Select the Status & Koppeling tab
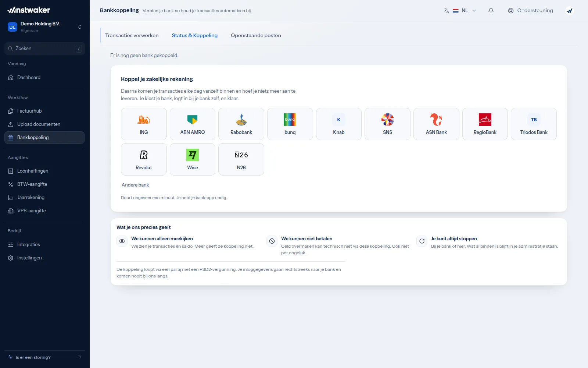Image resolution: width=588 pixels, height=368 pixels. pos(195,35)
